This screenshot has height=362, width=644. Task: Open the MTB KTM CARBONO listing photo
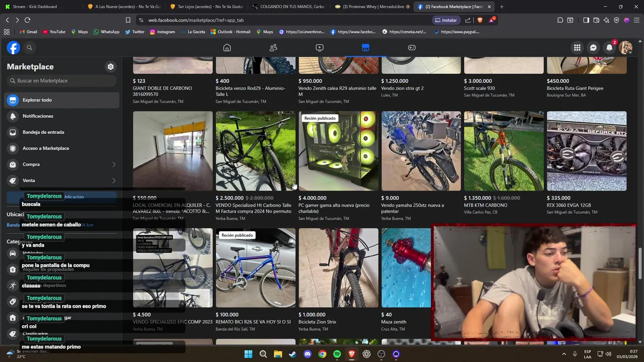click(x=504, y=151)
